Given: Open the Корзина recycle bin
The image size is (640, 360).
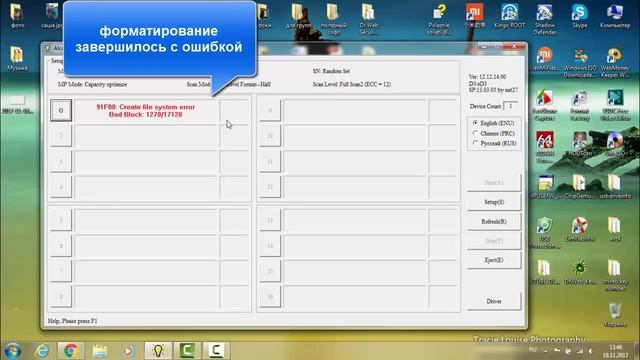Looking at the screenshot, I should (615, 314).
